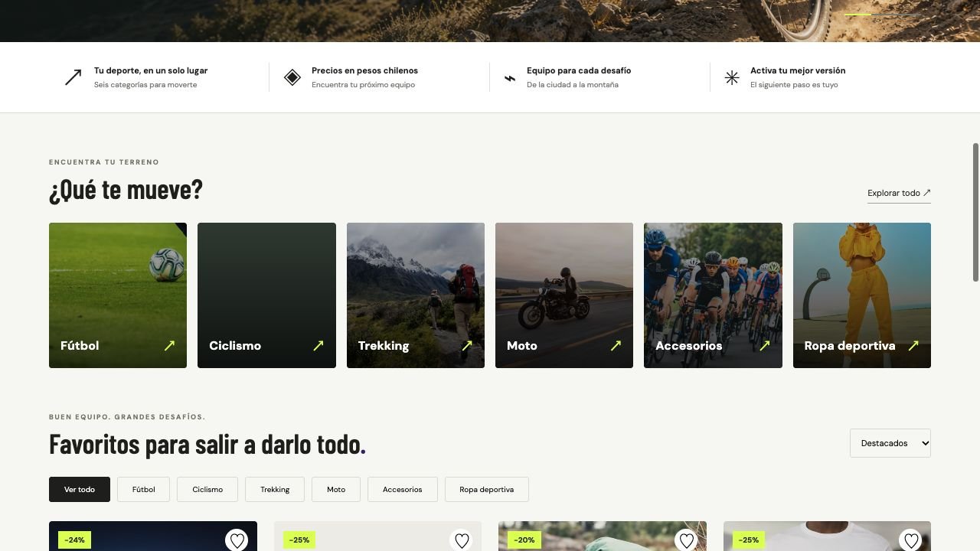The width and height of the screenshot is (980, 551).
Task: Click the arrow icon on the Fútbol card
Action: click(169, 346)
